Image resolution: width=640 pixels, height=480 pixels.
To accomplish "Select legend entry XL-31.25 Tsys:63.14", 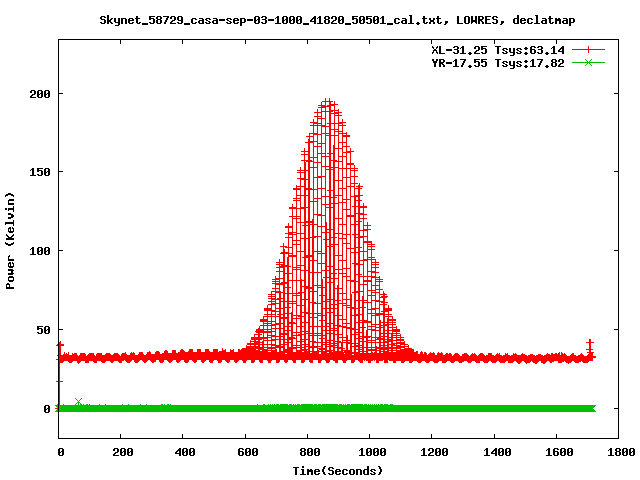I will pyautogui.click(x=498, y=50).
